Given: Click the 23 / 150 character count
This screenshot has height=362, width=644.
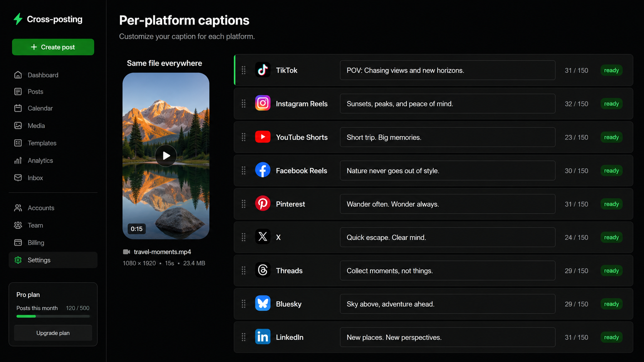Looking at the screenshot, I should (x=576, y=137).
